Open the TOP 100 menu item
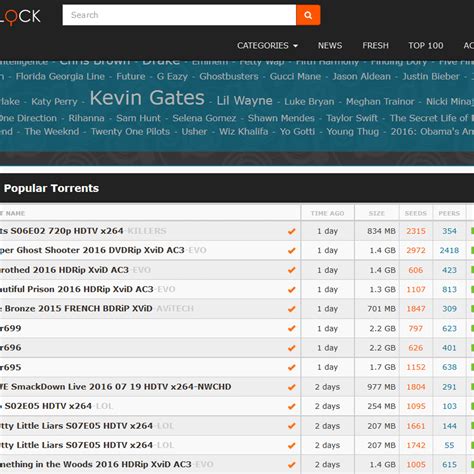474x474 pixels. [x=426, y=45]
